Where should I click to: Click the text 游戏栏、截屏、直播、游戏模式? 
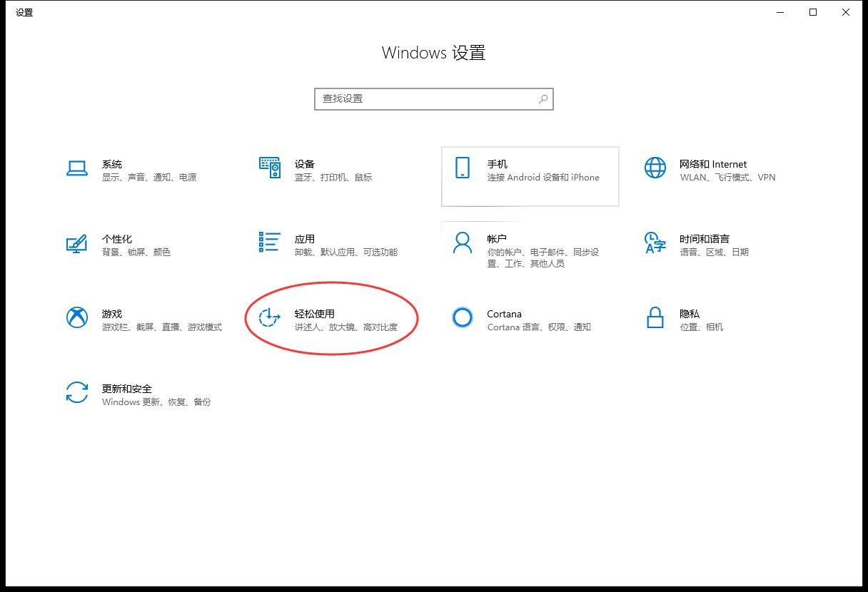(x=162, y=327)
